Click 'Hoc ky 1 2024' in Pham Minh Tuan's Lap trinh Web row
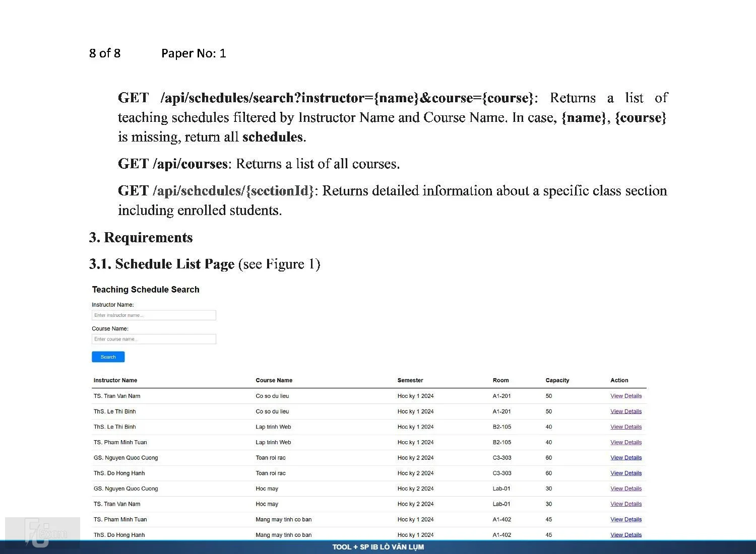The image size is (756, 554). [x=416, y=442]
